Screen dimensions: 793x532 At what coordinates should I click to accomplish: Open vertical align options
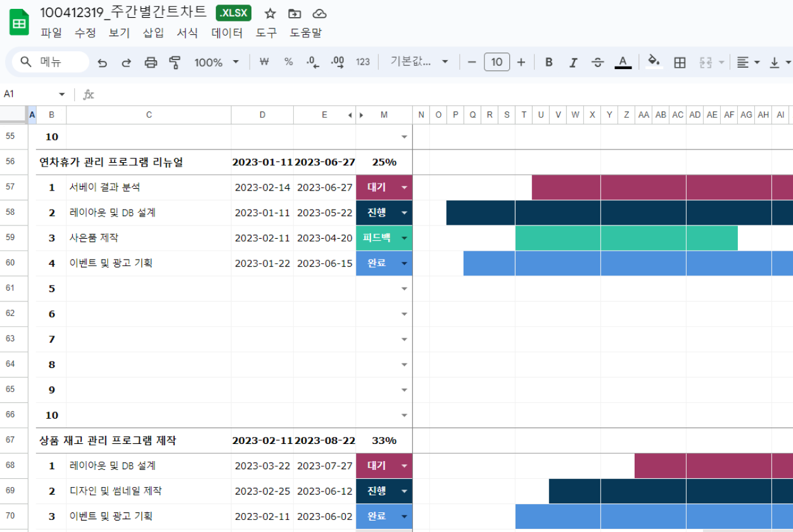click(780, 62)
